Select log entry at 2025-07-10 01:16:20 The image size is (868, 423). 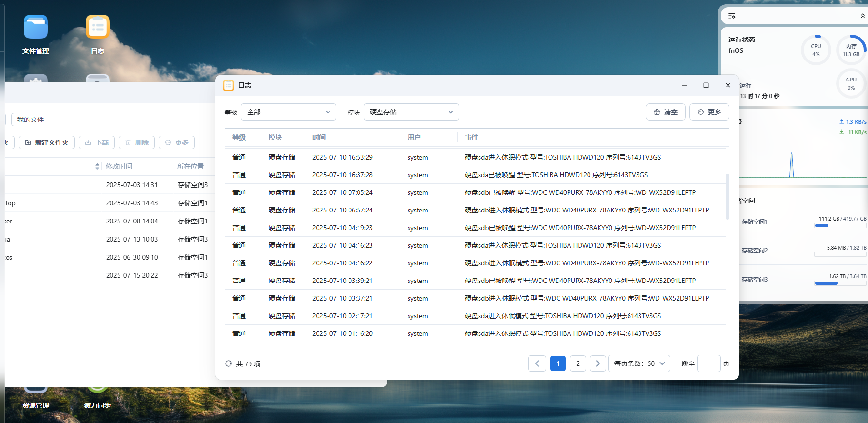(x=475, y=333)
